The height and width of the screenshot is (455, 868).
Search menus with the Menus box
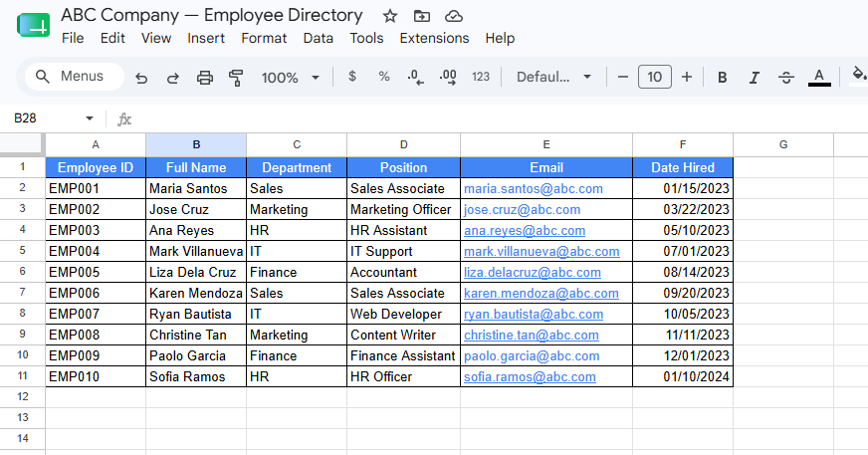coord(75,77)
